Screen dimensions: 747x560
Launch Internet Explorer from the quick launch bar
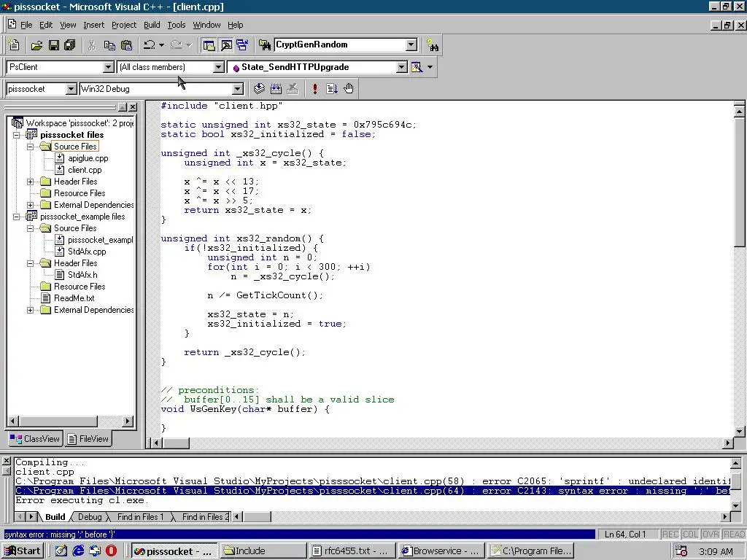(x=77, y=551)
